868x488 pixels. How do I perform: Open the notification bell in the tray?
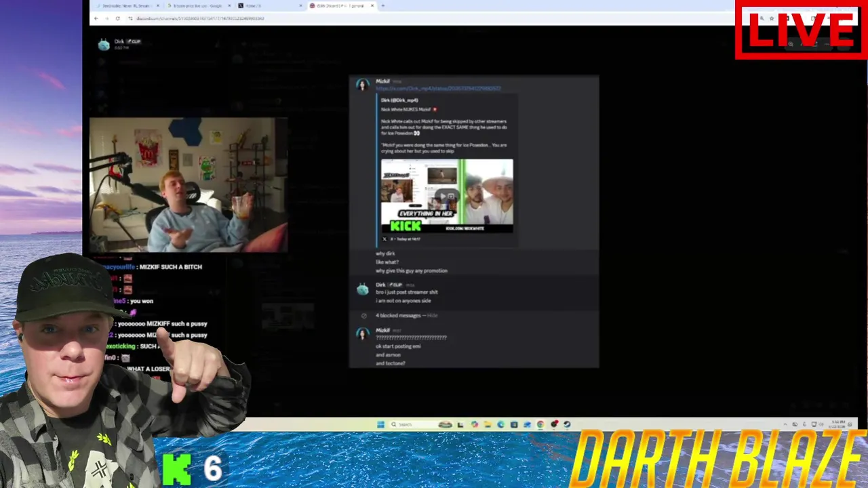tap(850, 424)
